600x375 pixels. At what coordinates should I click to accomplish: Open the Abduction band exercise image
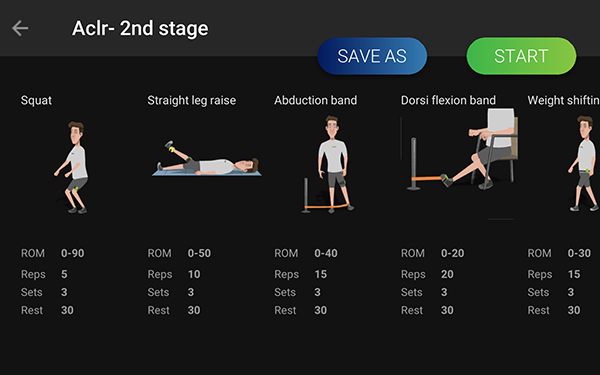329,165
